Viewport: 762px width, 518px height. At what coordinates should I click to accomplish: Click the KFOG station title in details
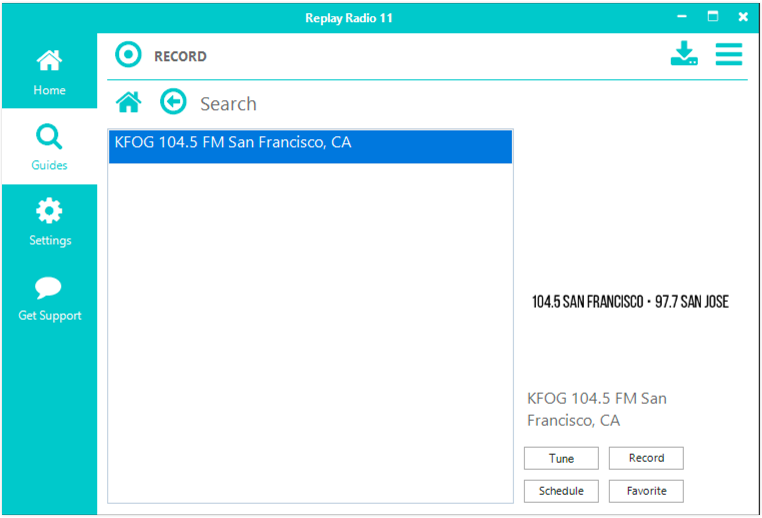click(597, 409)
